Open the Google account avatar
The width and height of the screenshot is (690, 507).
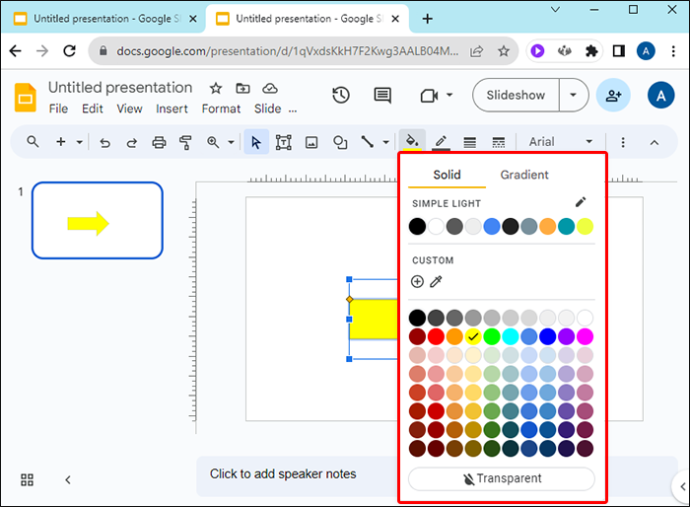[661, 95]
